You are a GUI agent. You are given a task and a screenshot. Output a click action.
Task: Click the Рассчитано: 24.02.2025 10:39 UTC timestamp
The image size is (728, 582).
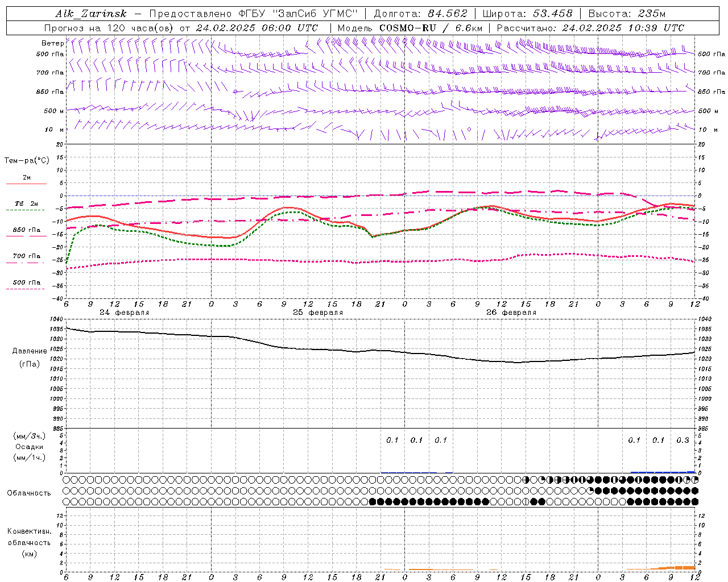pyautogui.click(x=590, y=28)
